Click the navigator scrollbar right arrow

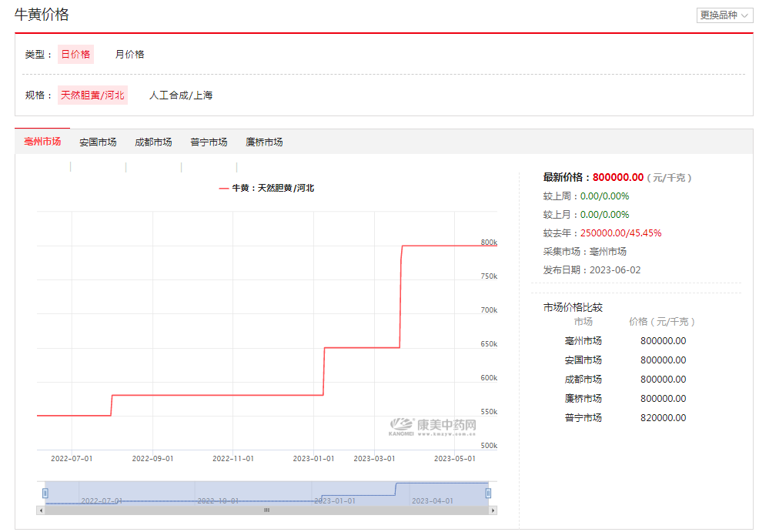(x=493, y=510)
